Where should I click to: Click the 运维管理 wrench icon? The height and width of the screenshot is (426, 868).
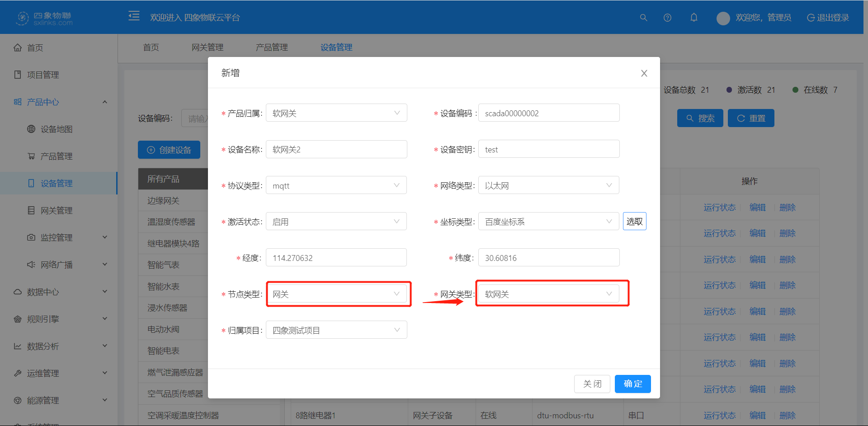point(18,373)
